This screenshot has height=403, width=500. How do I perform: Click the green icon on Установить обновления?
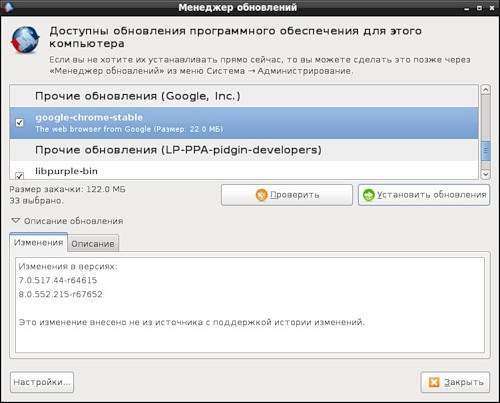point(369,195)
